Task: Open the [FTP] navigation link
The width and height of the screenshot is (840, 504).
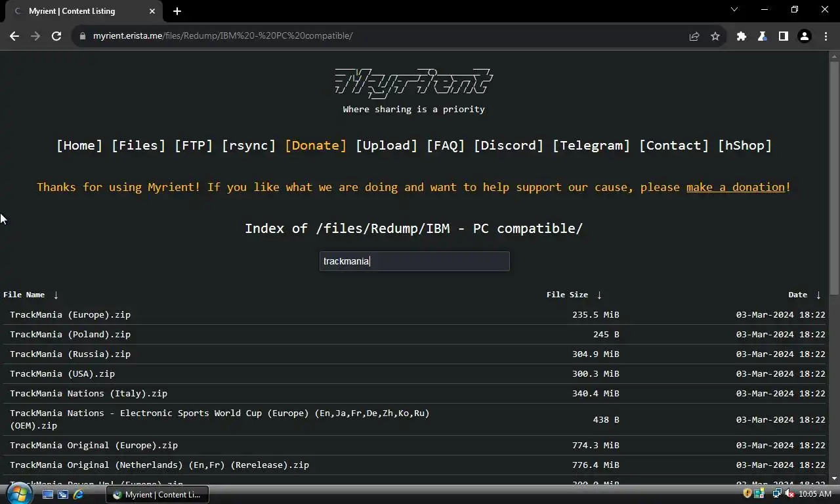Action: click(194, 146)
